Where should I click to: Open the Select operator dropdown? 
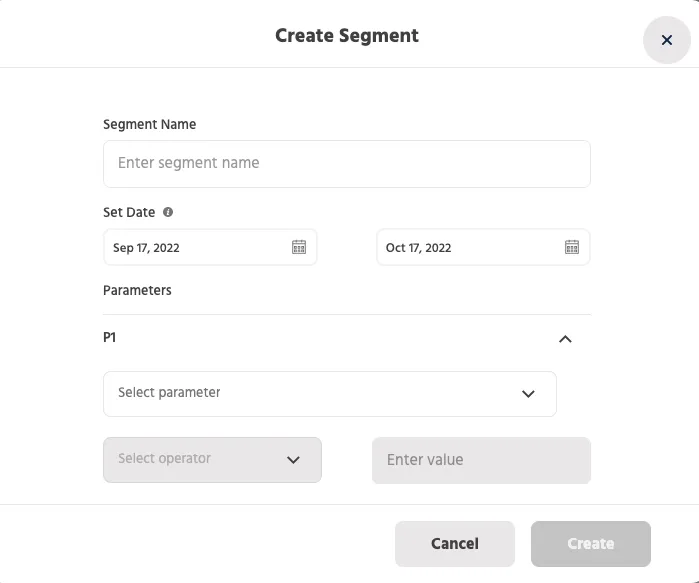click(212, 460)
